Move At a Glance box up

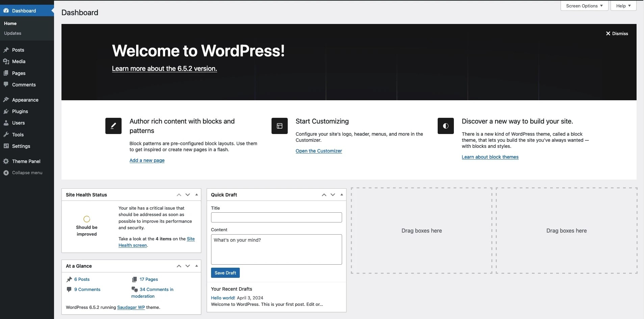(179, 266)
